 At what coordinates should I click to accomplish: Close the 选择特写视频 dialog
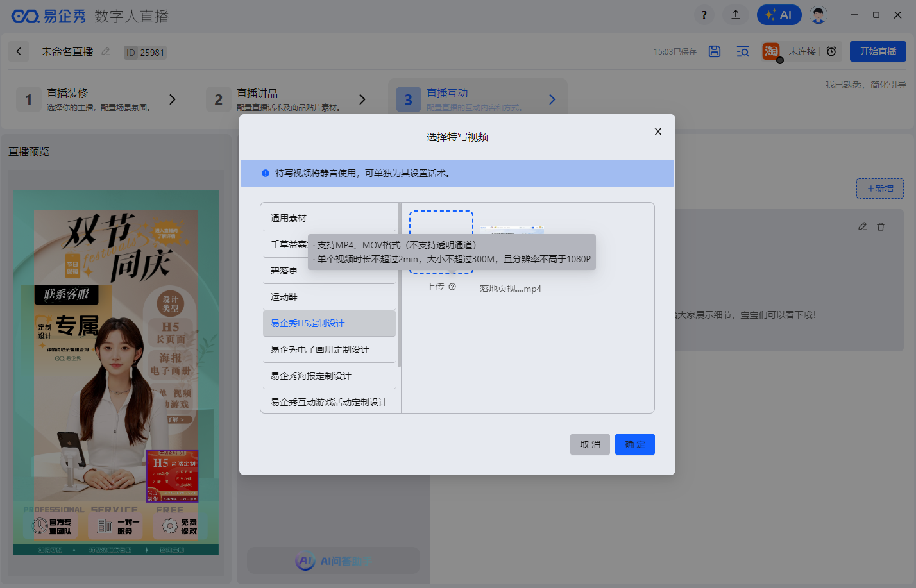click(657, 131)
